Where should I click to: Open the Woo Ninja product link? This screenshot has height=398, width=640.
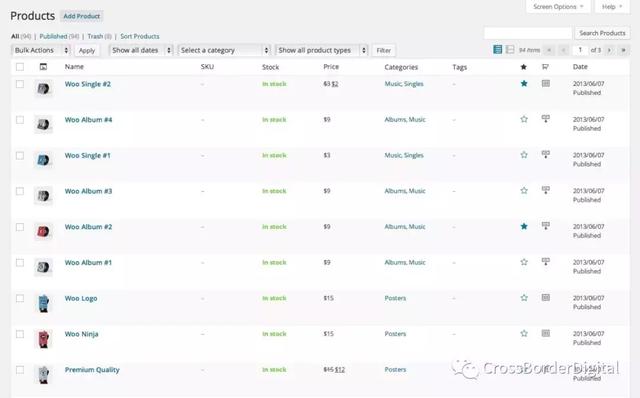(x=81, y=334)
